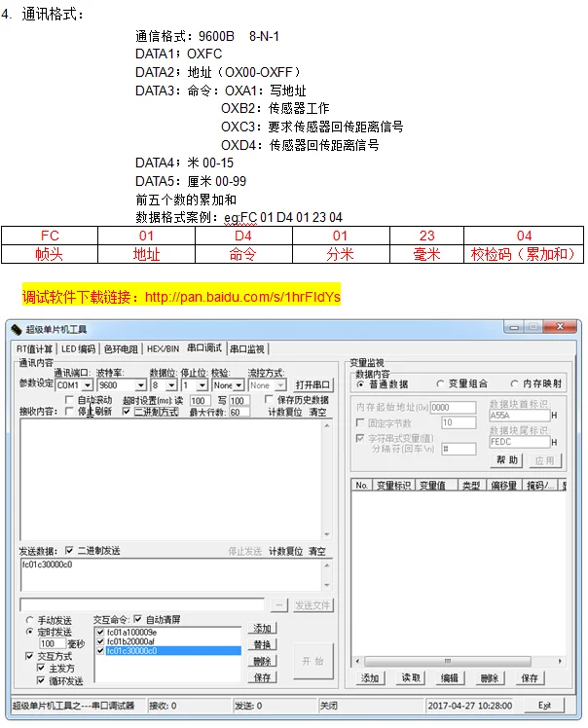Screen dimensions: 588x728
Task: Click the 类型 column header
Action: 471,486
